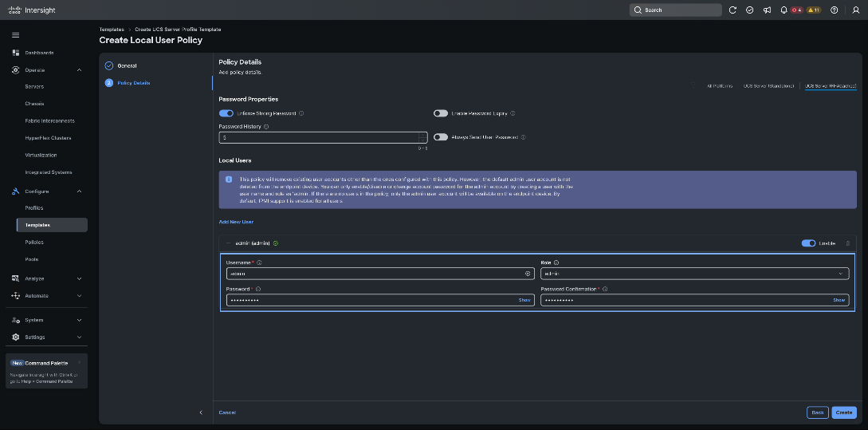Screen dimensions: 868x430
Task: Click info icon next to Always Send User Password
Action: point(523,137)
